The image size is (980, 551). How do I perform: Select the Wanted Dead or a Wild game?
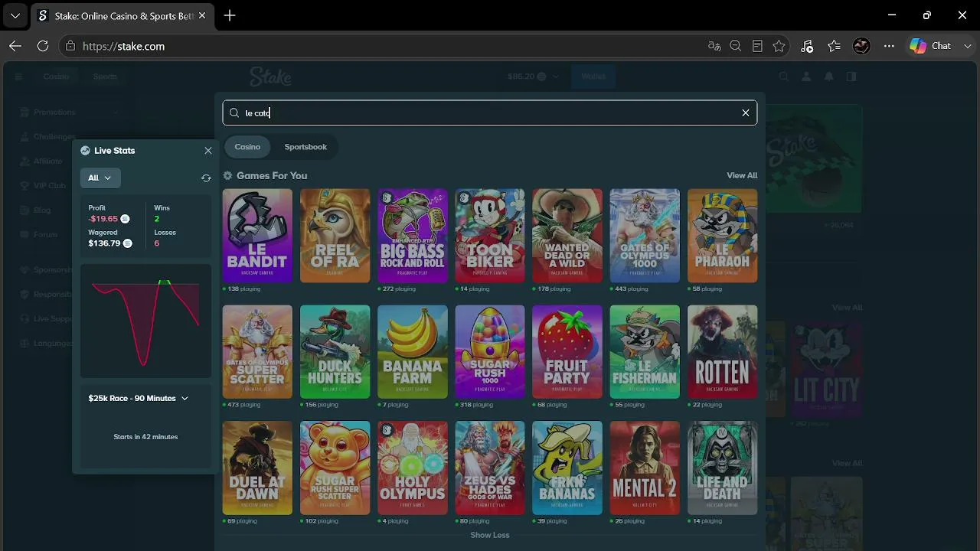567,236
